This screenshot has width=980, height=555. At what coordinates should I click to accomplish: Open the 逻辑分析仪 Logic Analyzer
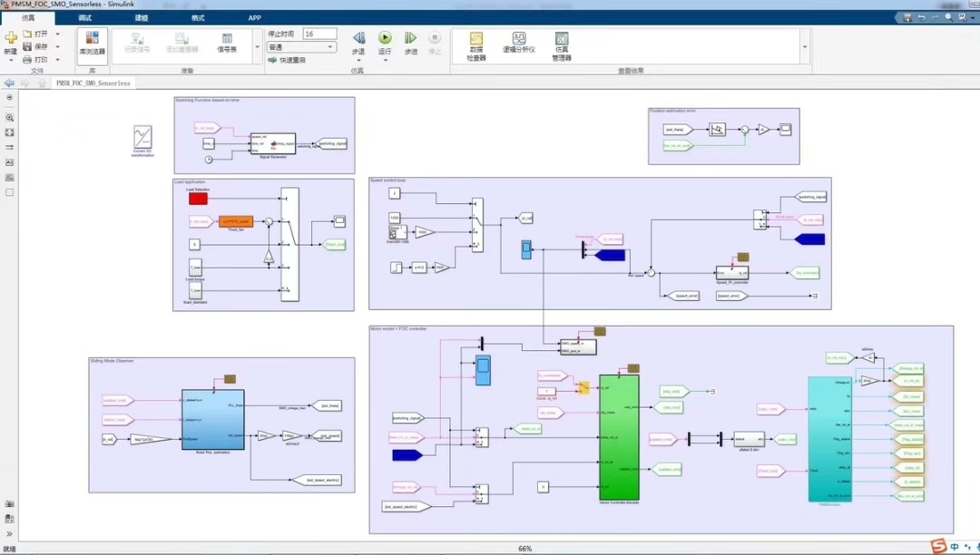tap(519, 44)
